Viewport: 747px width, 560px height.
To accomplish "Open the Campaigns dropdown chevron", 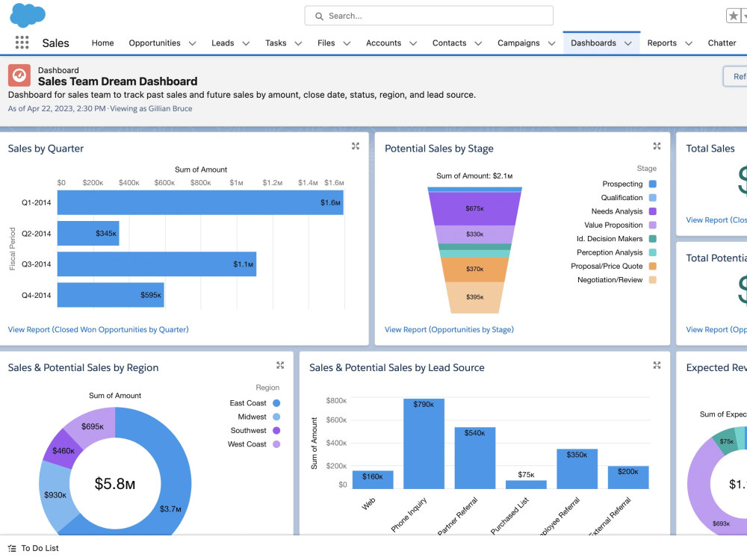I will [552, 43].
